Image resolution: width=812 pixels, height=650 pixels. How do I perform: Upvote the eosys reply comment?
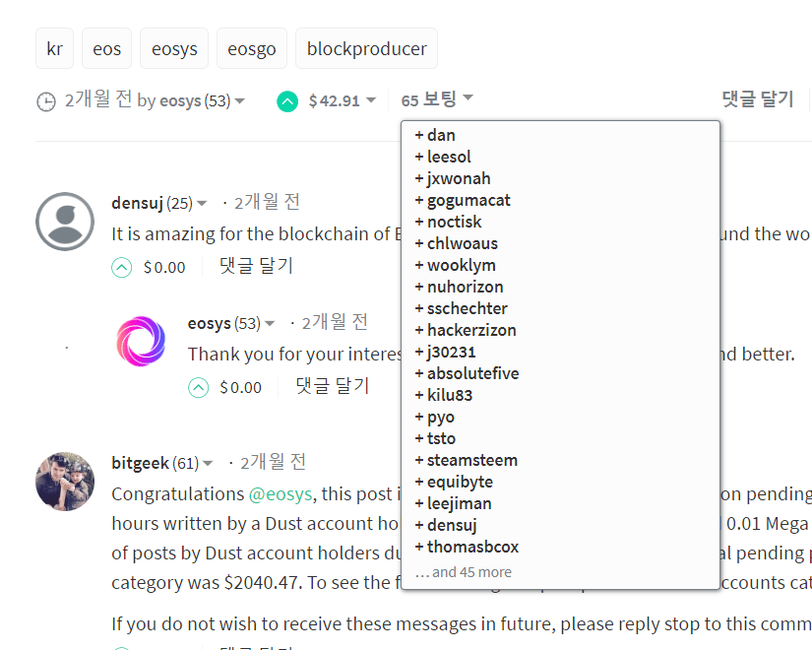pyautogui.click(x=198, y=388)
